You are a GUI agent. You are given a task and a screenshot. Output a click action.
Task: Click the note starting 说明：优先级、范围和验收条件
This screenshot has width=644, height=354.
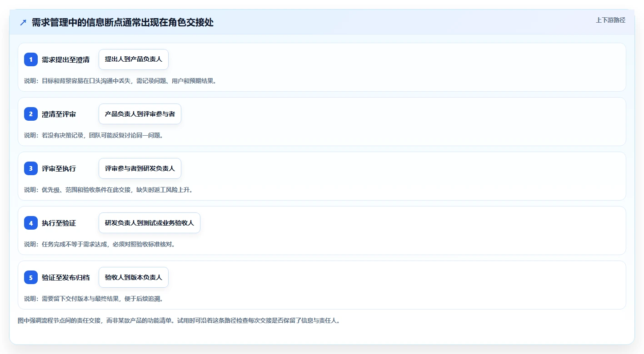pyautogui.click(x=109, y=190)
